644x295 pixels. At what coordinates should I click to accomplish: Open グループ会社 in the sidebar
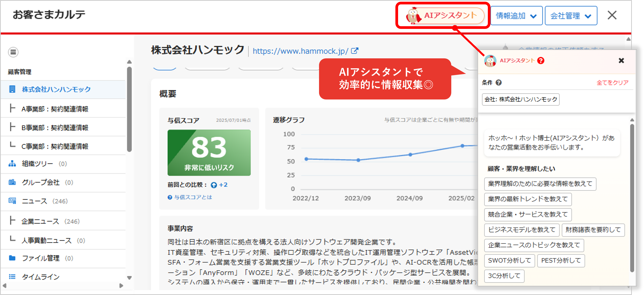point(41,182)
